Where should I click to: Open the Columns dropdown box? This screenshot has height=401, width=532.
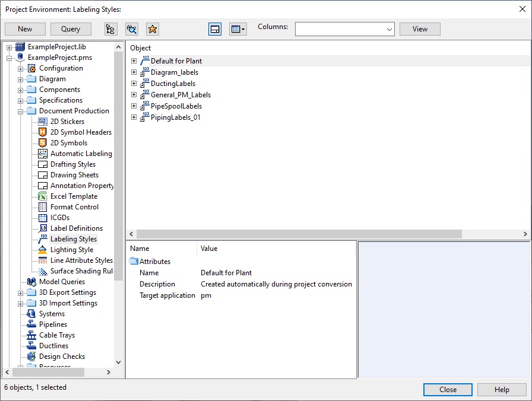[344, 29]
